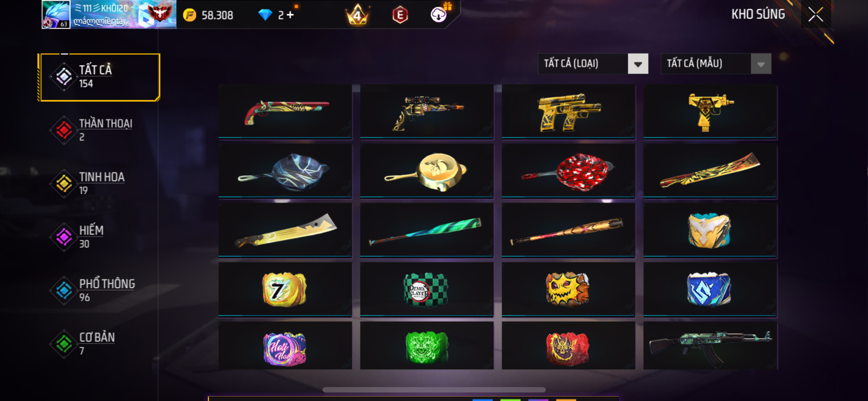
Task: Tap the blue diamond currency icon
Action: pyautogui.click(x=265, y=15)
